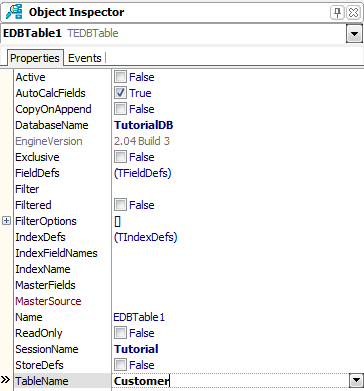364x391 pixels.
Task: Select the Properties tab
Action: pyautogui.click(x=35, y=58)
